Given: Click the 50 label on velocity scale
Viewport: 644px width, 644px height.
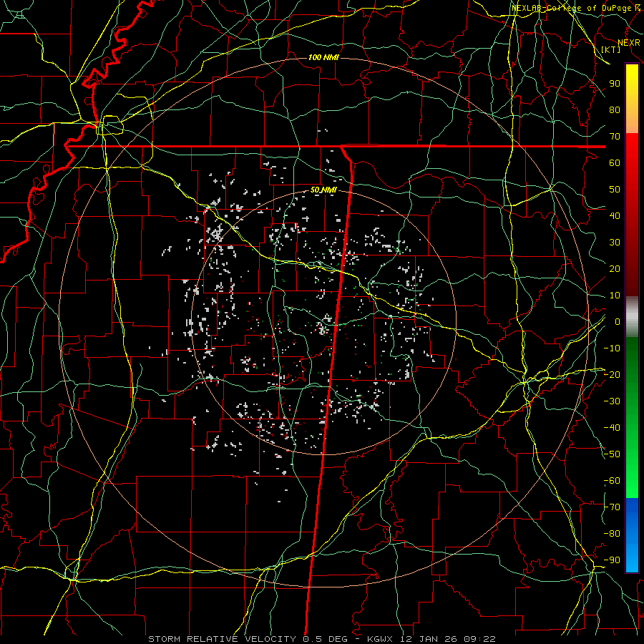Looking at the screenshot, I should coord(615,190).
